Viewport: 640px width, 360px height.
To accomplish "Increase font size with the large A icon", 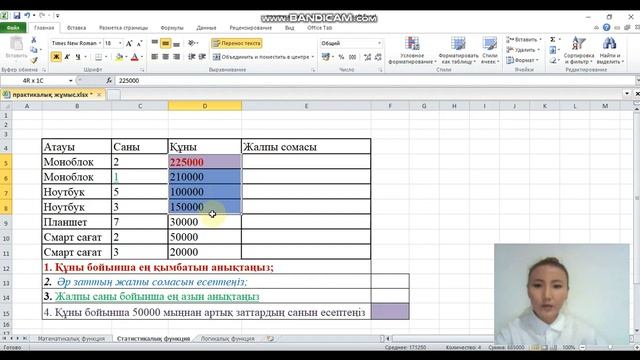I will click(129, 43).
